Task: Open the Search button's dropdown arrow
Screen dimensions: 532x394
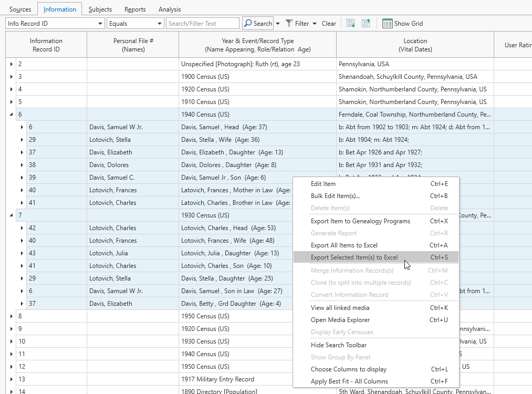Action: [278, 24]
